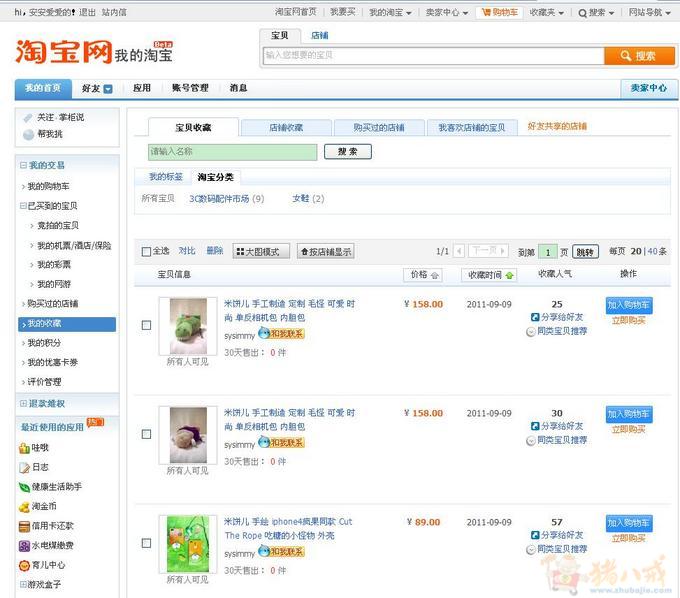Open 育儿中心 icon

click(24, 565)
